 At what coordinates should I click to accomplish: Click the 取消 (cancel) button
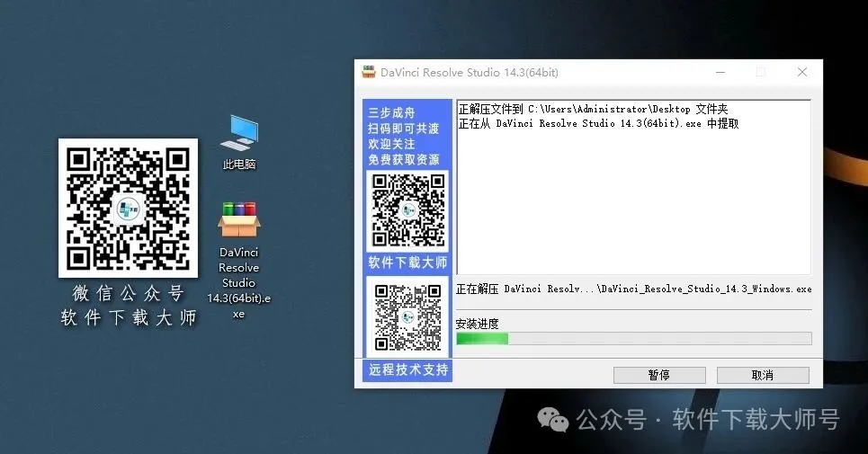763,375
